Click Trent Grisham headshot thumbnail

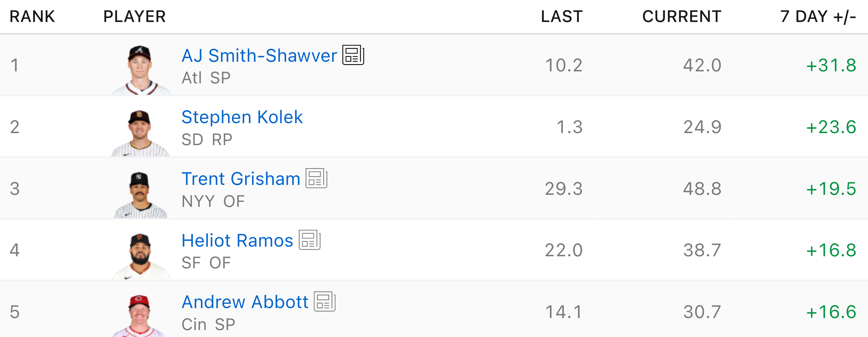point(140,195)
